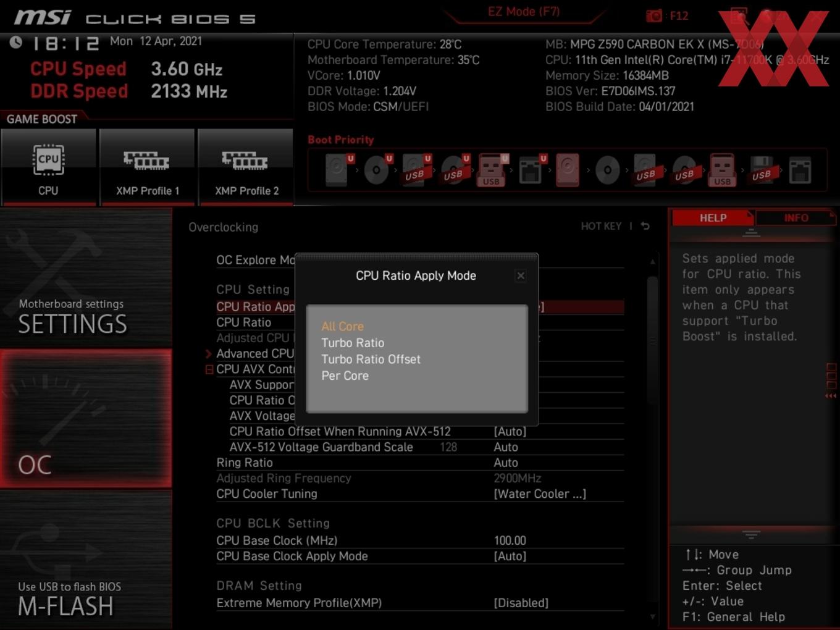This screenshot has width=840, height=630.
Task: Expand the Advanced CPU configuration arrow
Action: [x=208, y=354]
